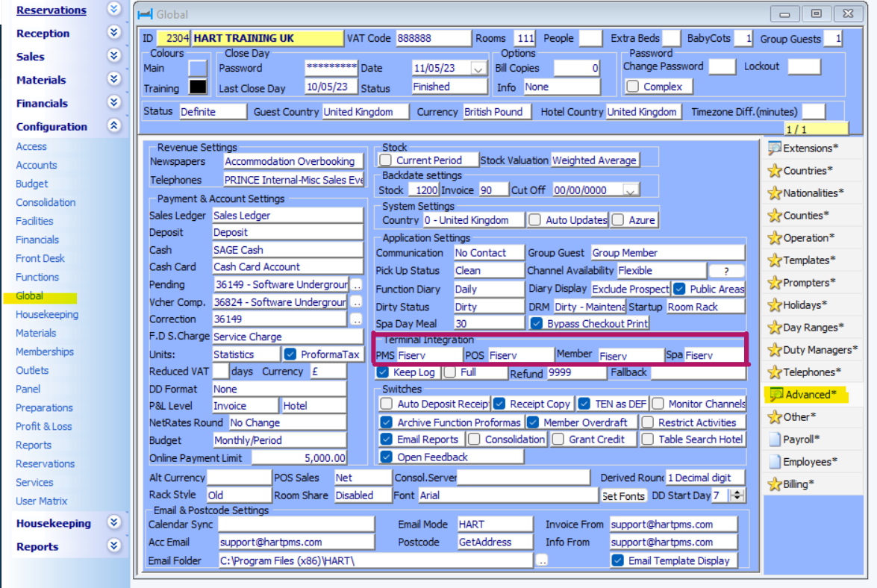Image resolution: width=877 pixels, height=588 pixels.
Task: Select Global in the Configuration list
Action: click(30, 295)
